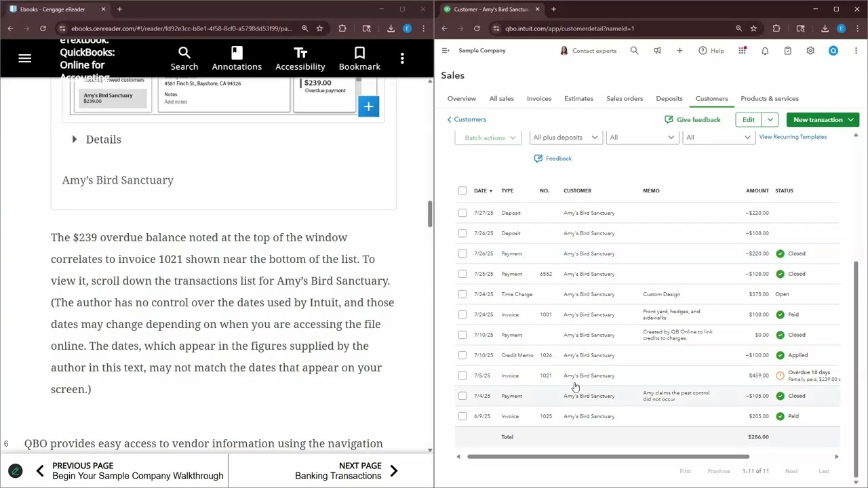Open the QuickBooks settings gear

810,51
